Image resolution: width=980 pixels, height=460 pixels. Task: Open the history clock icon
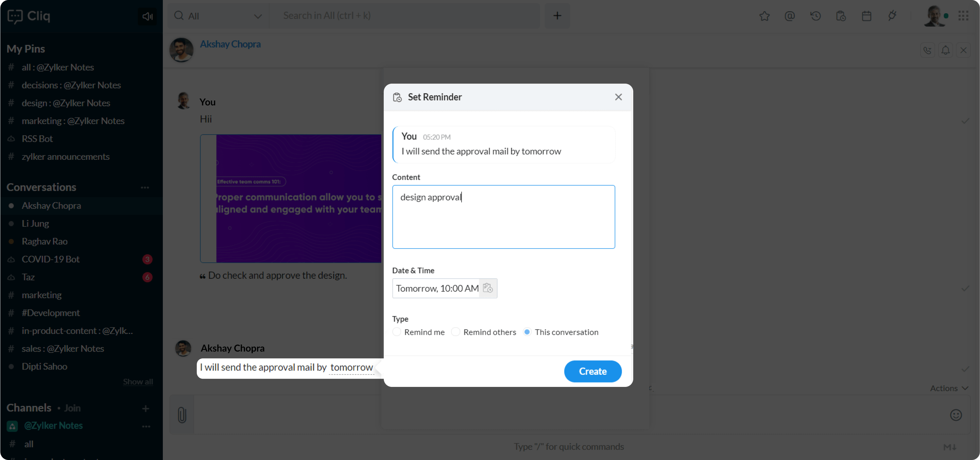pos(815,16)
